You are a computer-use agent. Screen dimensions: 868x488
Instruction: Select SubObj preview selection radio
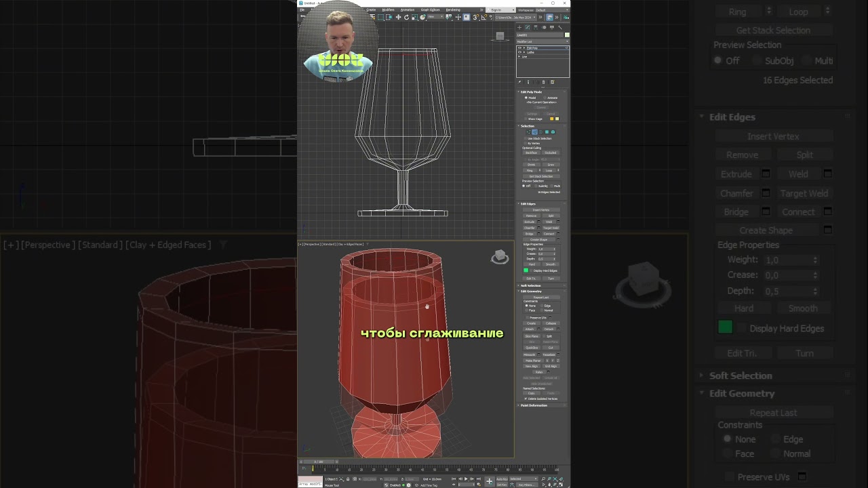point(536,186)
